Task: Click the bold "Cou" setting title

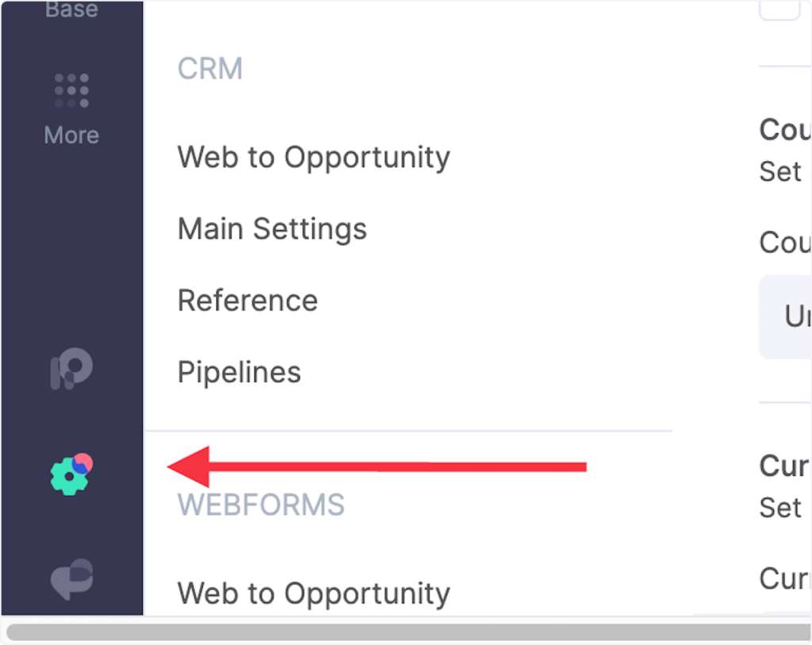Action: (784, 130)
